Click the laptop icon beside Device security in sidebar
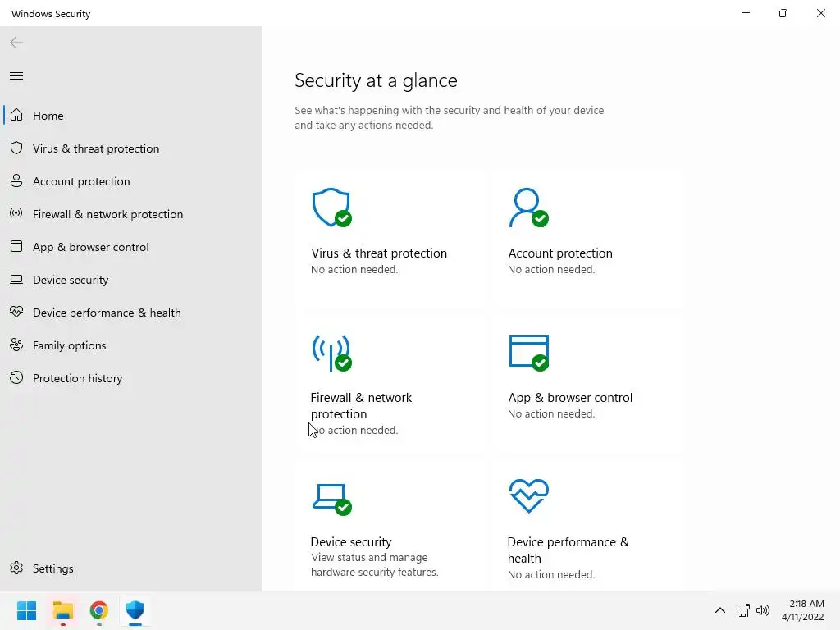The height and width of the screenshot is (630, 840). (x=16, y=279)
